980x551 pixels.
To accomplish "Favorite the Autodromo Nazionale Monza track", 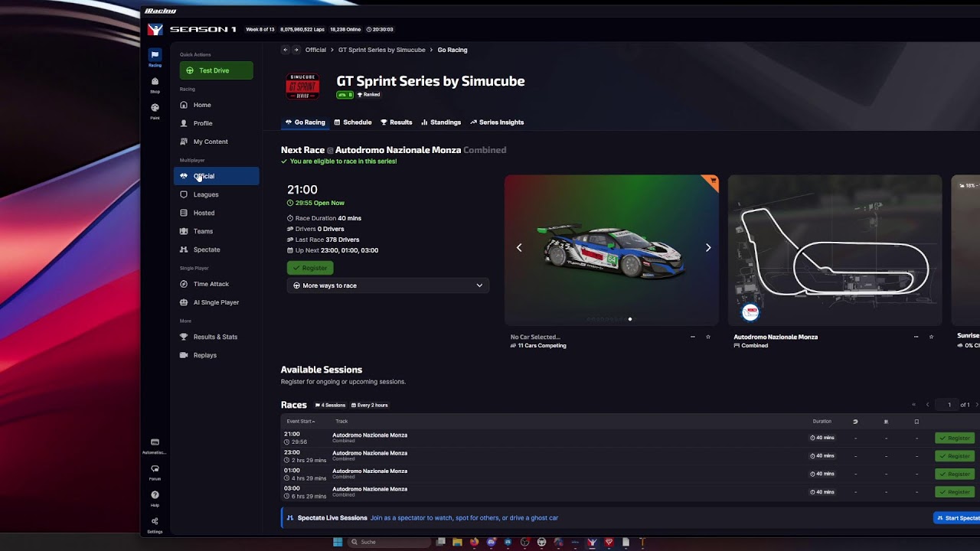I will tap(931, 337).
